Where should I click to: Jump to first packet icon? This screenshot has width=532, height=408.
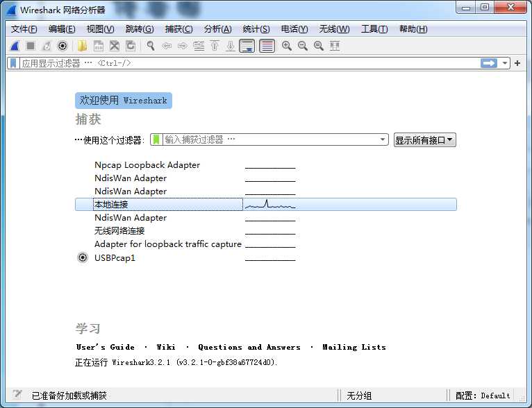tap(215, 46)
